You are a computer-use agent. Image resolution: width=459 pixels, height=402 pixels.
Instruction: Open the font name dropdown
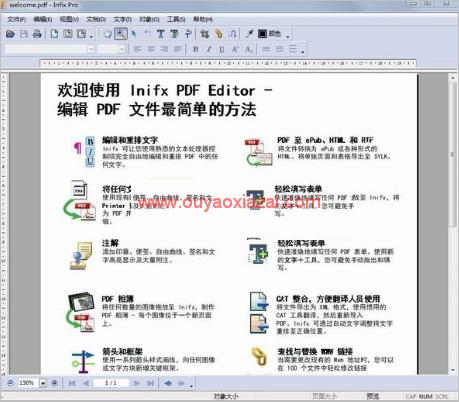pos(91,49)
